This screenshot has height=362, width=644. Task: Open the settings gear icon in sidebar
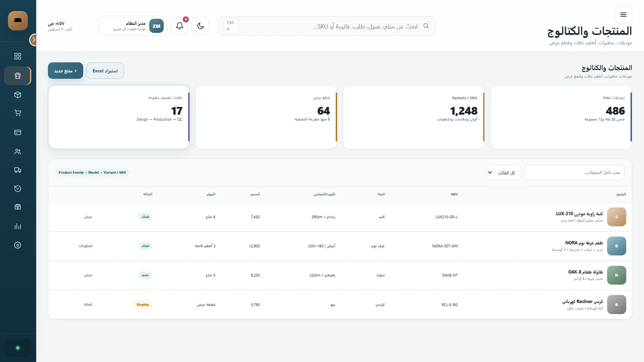coord(18,245)
